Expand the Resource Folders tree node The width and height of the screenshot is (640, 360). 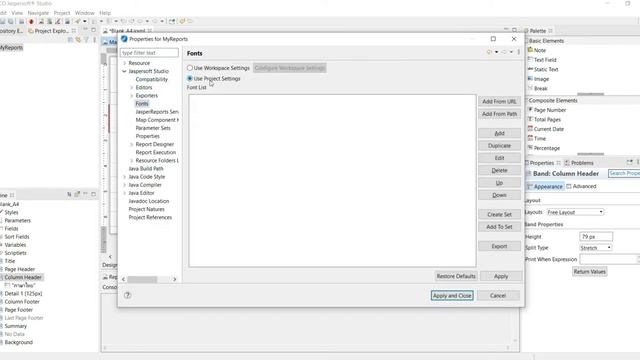pyautogui.click(x=131, y=160)
